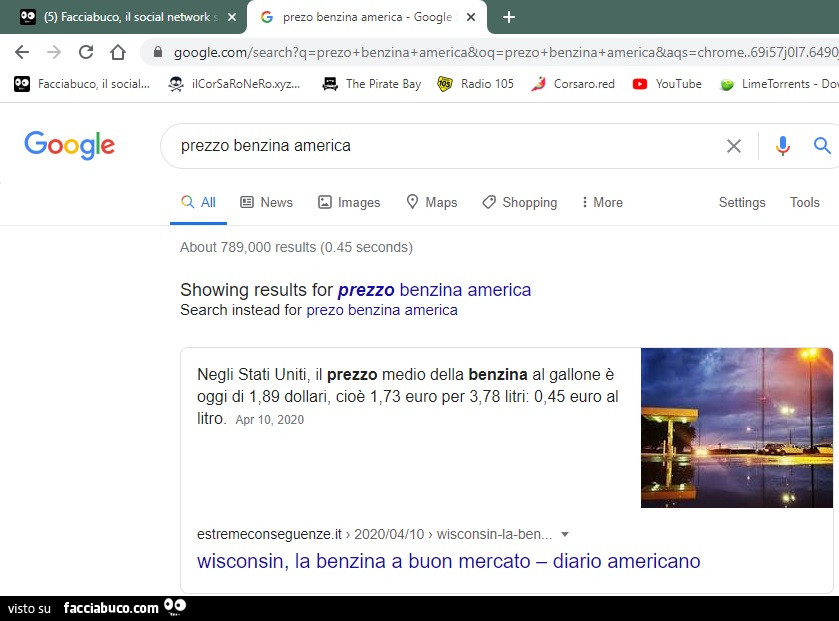Click the magnifying glass search icon

(822, 146)
